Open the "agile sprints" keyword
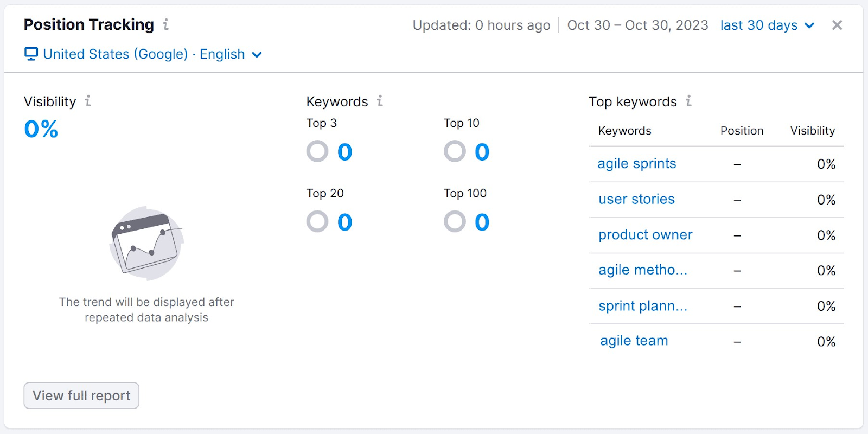This screenshot has height=434, width=868. coord(636,163)
